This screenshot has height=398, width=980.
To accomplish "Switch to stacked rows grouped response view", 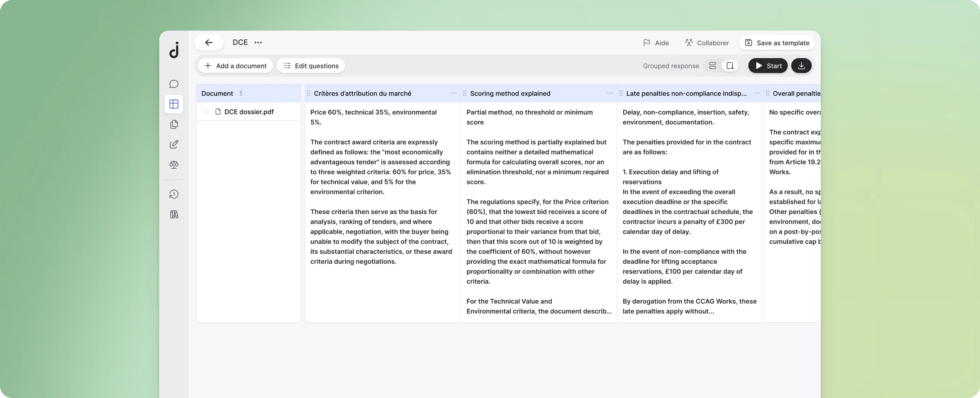I will [x=712, y=66].
